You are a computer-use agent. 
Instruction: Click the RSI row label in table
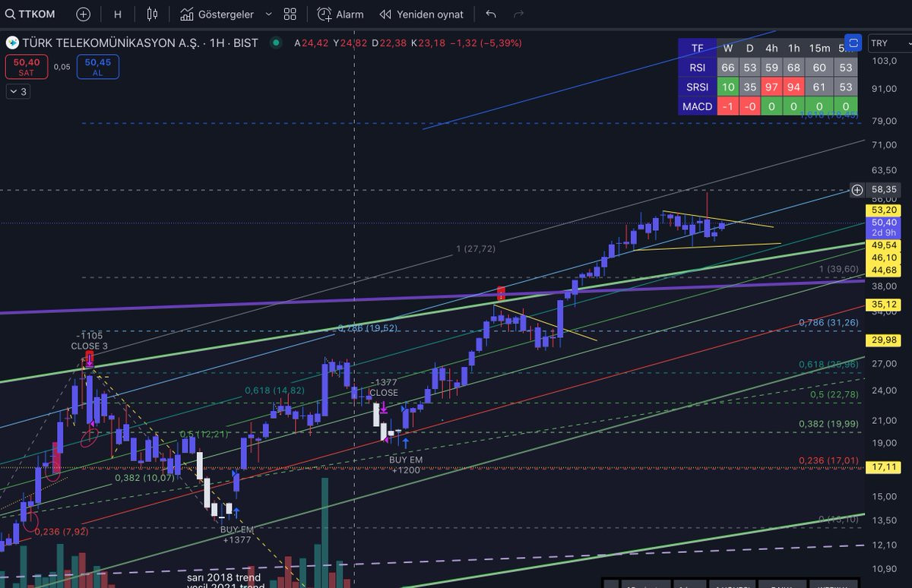pos(697,68)
